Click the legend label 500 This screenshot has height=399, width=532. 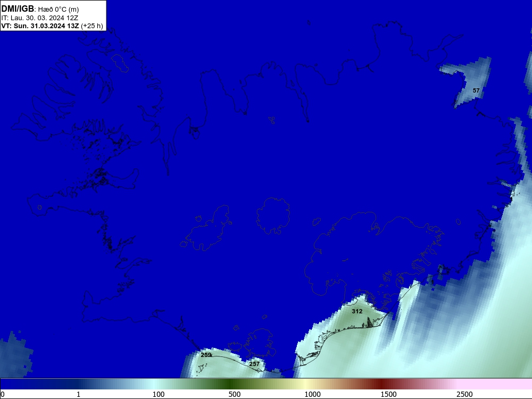click(235, 394)
